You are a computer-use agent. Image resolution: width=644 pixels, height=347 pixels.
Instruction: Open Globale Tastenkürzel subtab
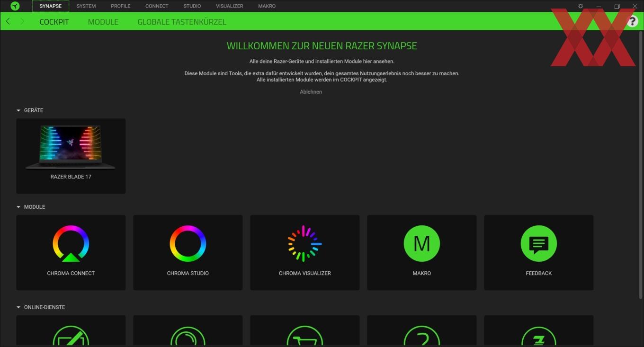coord(182,22)
